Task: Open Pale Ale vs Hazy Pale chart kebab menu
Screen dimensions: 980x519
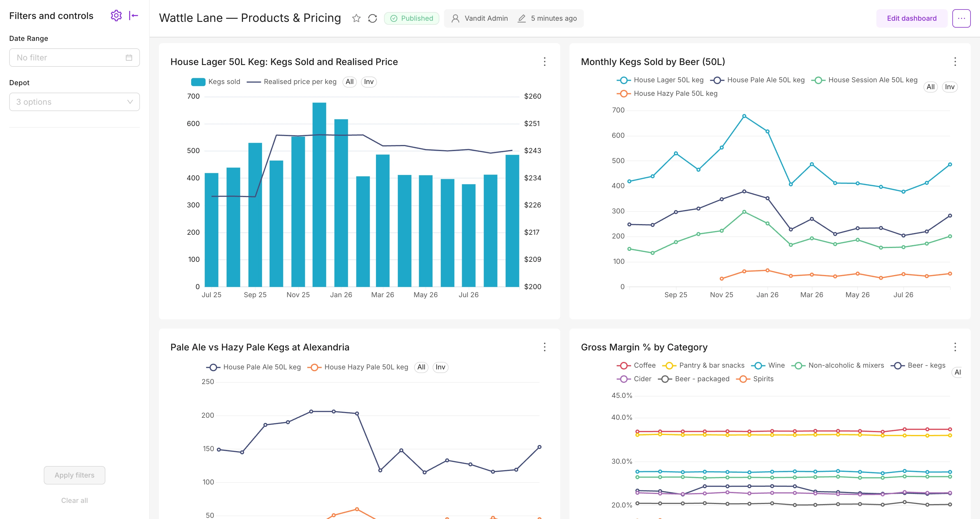Action: pos(544,347)
